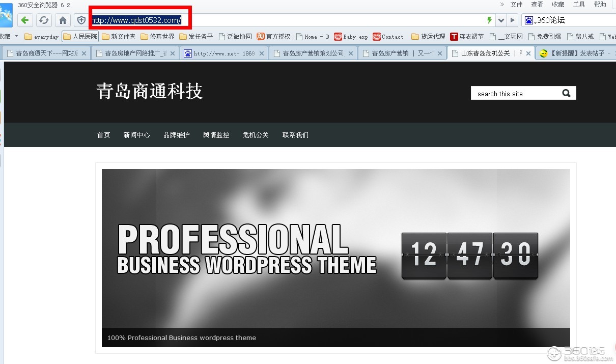Click the user avatar in the top-left corner

pyautogui.click(x=6, y=14)
